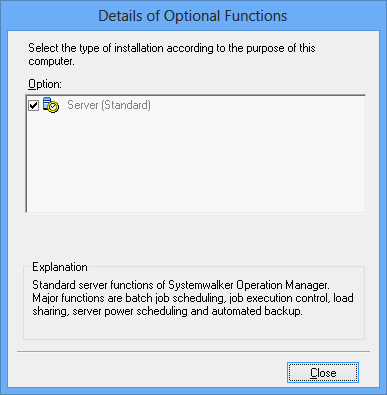Close the Optional Functions dialog

click(323, 373)
